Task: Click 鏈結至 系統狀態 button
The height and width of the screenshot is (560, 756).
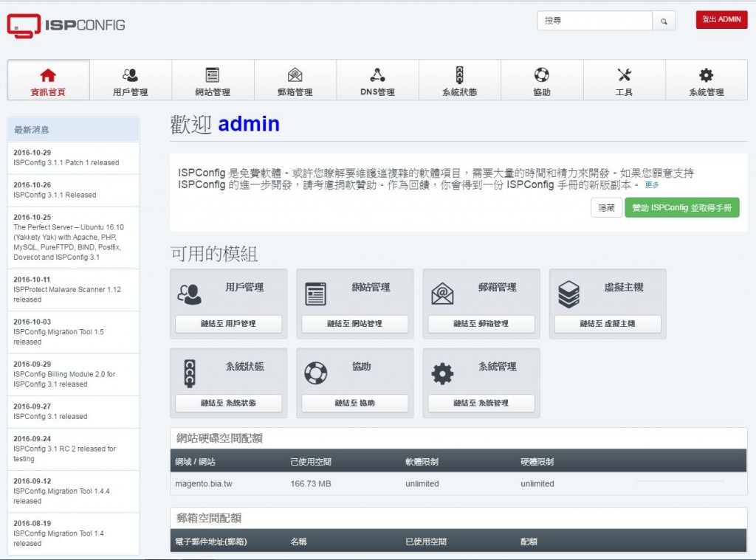Action: pos(229,403)
